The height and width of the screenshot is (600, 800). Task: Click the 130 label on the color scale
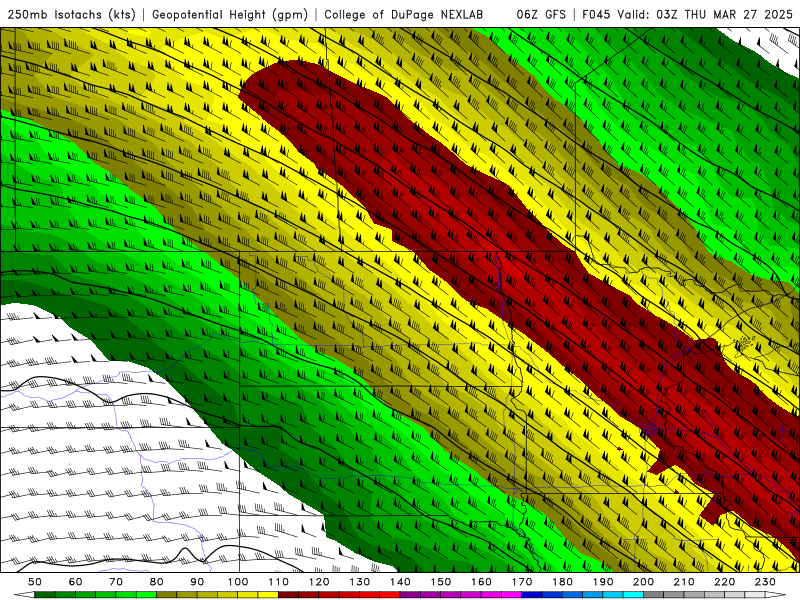tap(360, 582)
